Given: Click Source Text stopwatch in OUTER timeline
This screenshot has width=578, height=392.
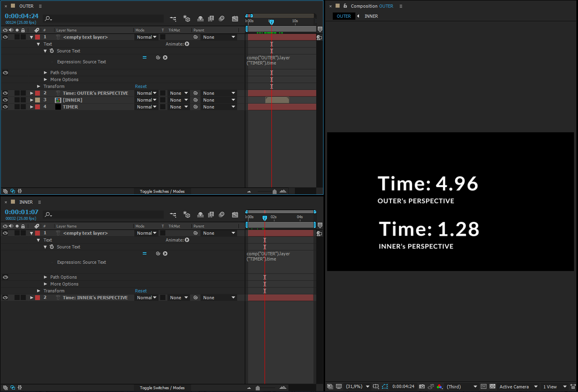Looking at the screenshot, I should tap(52, 51).
